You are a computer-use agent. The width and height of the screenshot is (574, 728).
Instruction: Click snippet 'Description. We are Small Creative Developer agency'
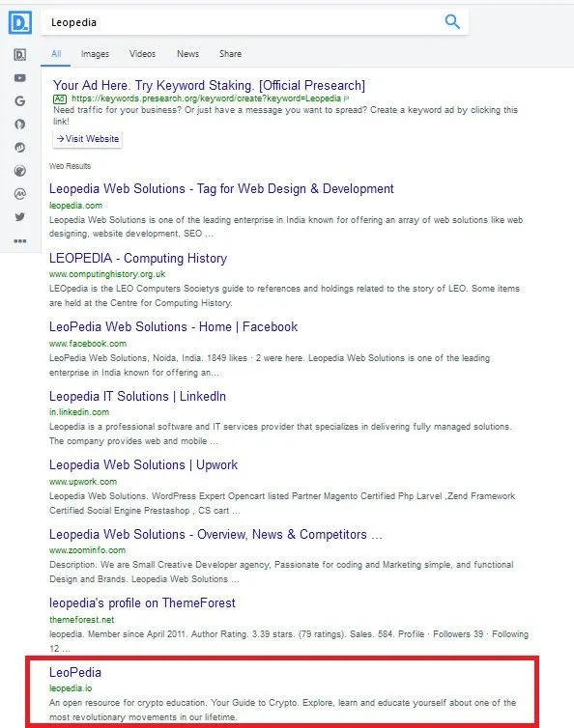pyautogui.click(x=281, y=572)
